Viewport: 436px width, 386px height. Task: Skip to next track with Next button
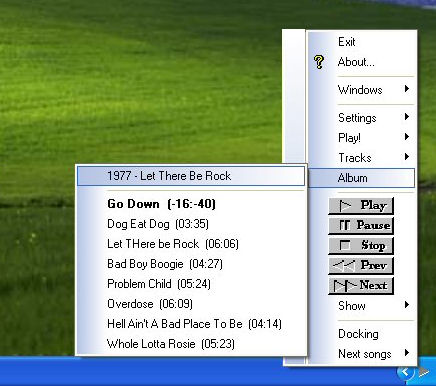[x=361, y=286]
